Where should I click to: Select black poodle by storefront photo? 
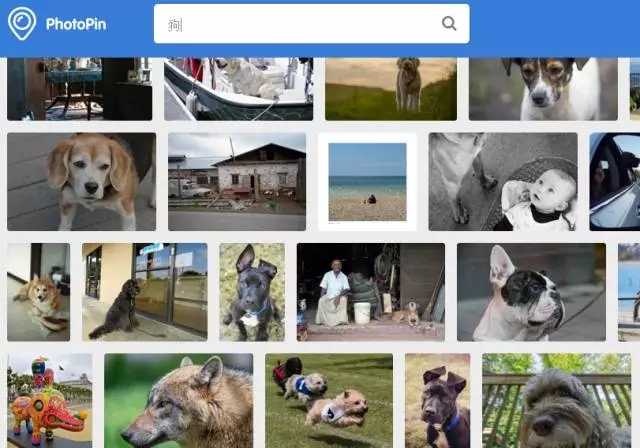point(145,292)
